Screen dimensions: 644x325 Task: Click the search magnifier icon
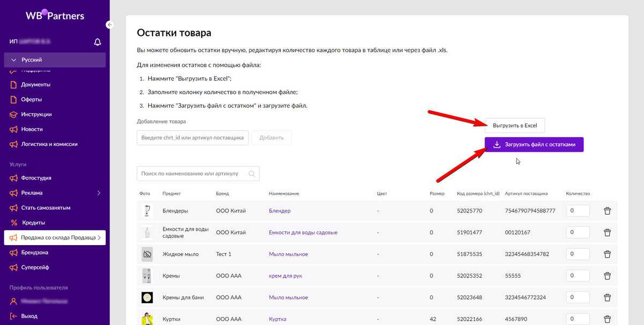[252, 174]
